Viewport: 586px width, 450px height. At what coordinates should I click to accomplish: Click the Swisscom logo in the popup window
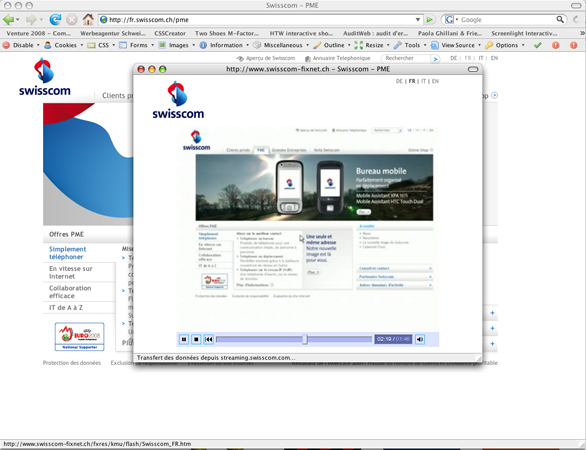pyautogui.click(x=178, y=100)
